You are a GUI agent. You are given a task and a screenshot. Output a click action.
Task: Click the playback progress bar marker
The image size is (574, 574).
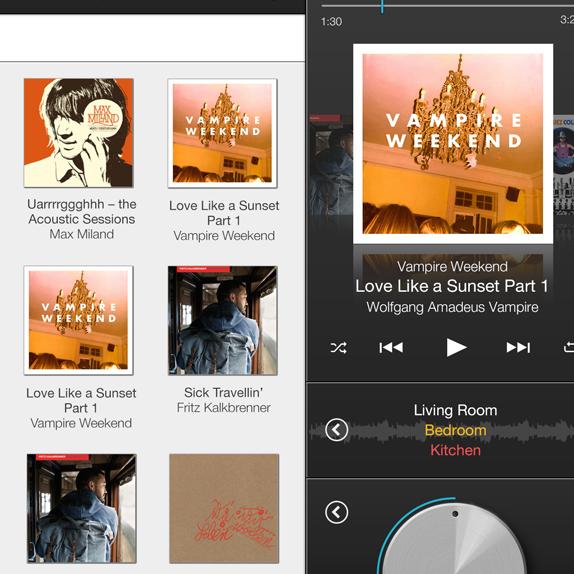click(x=382, y=6)
